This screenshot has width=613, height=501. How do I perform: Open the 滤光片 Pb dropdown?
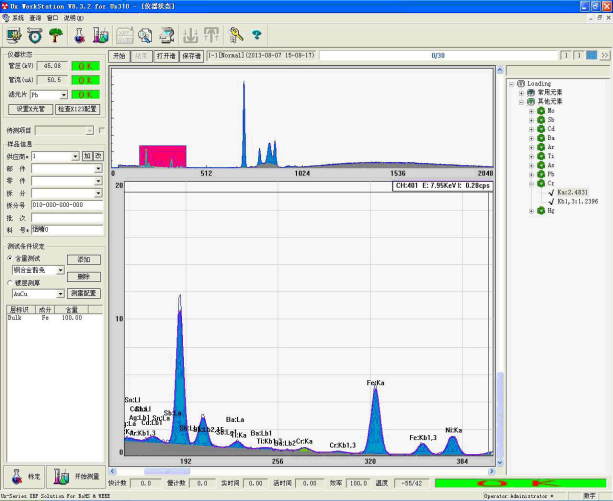62,94
